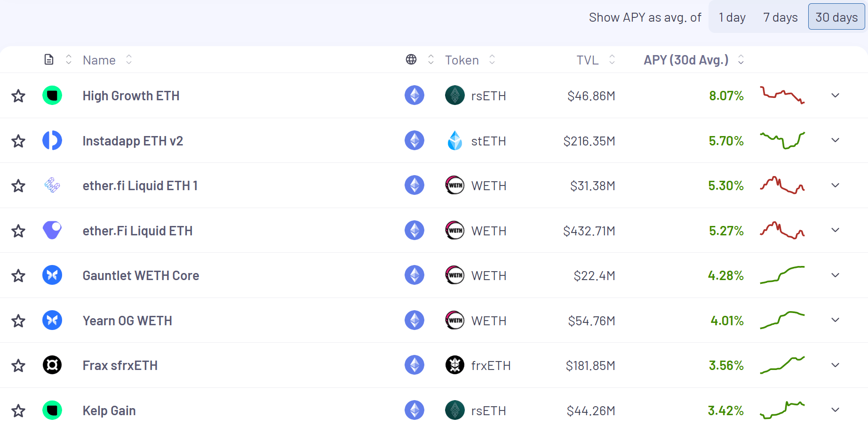This screenshot has height=426, width=868.
Task: Star the Gauntlet WETH Core vault
Action: tap(18, 276)
